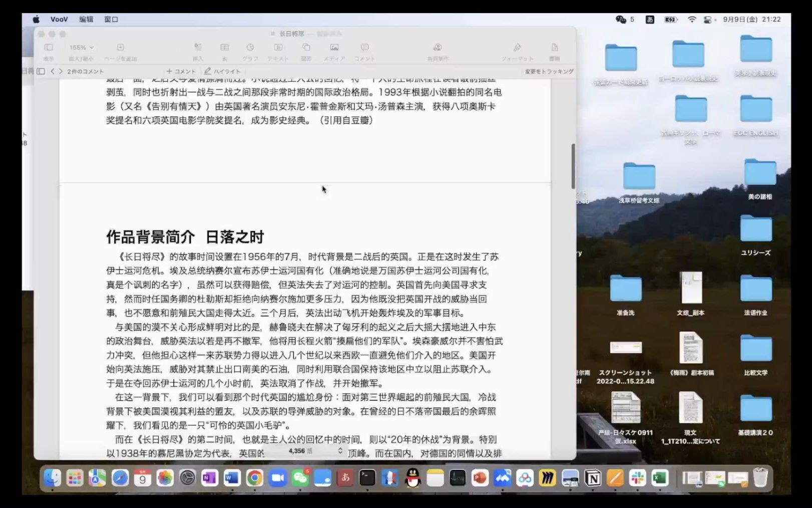812x508 pixels.
Task: Open System Preferences from the Dock
Action: [188, 478]
